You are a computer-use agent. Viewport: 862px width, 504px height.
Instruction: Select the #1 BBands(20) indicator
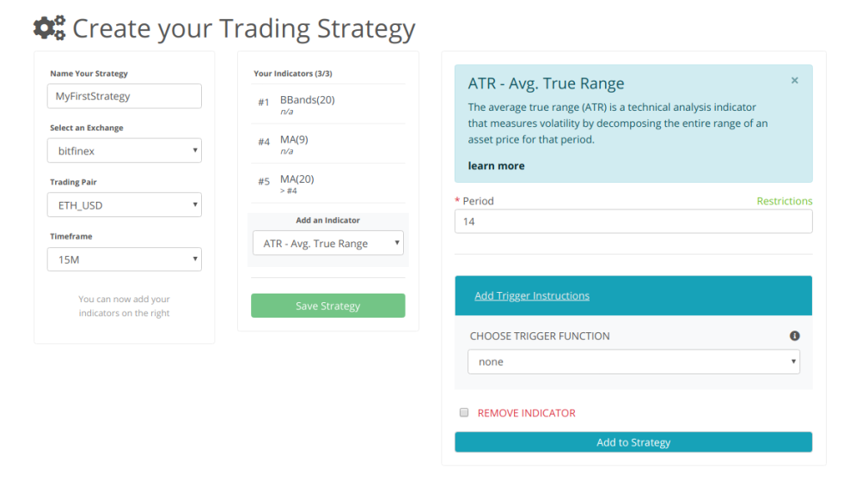click(x=328, y=104)
